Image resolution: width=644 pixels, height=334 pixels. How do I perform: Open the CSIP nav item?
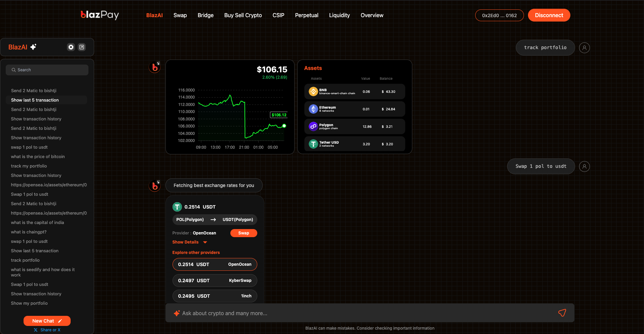tap(278, 15)
